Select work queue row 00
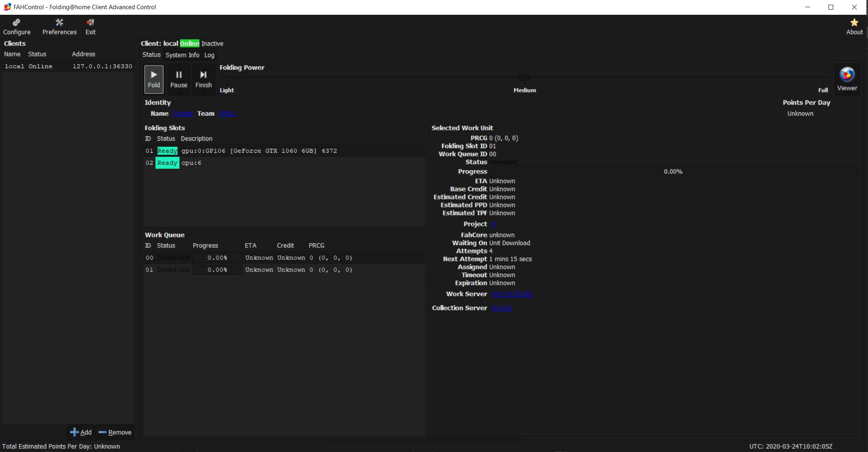 pos(284,258)
